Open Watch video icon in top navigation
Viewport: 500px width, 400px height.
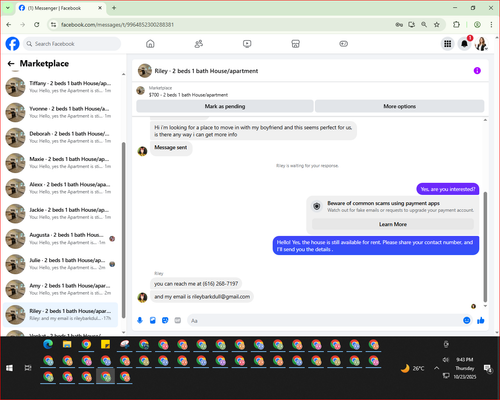point(247,44)
